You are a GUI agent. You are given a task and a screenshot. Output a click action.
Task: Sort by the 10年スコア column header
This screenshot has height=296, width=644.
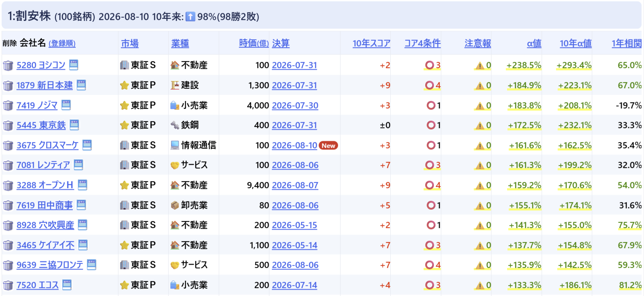371,44
